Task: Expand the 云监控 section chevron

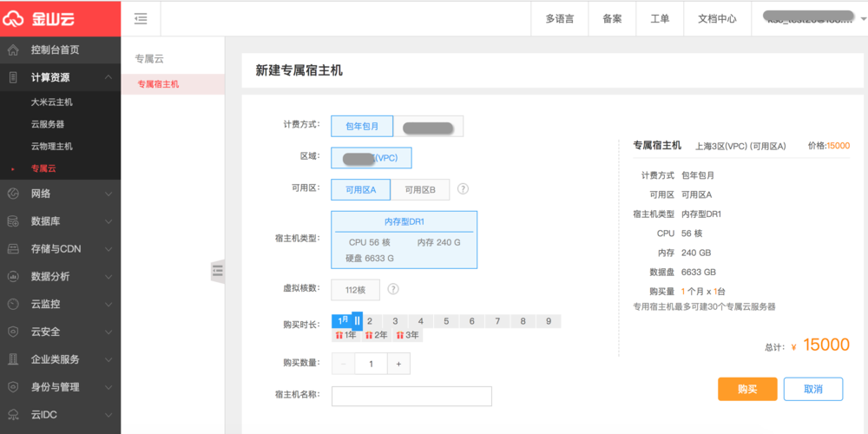Action: click(x=108, y=304)
